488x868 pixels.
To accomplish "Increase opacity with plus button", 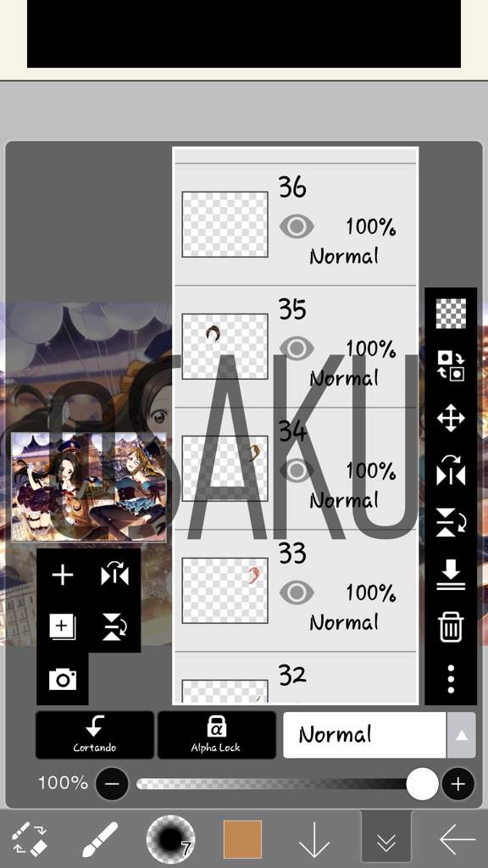I will [458, 784].
